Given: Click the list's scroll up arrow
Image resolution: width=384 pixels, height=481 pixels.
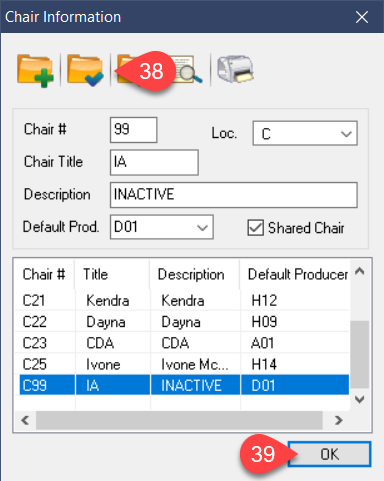Looking at the screenshot, I should [360, 271].
